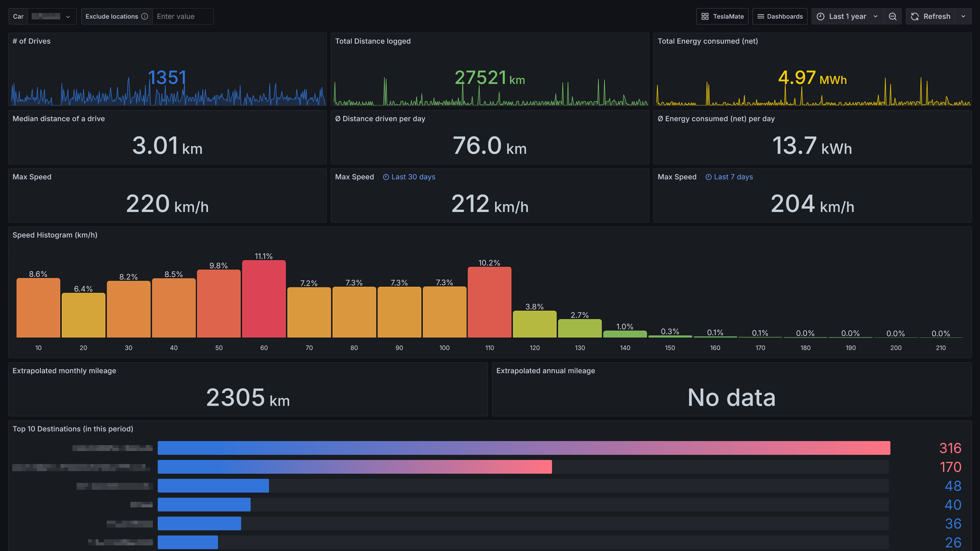Follow the Last 7 days link

[733, 177]
